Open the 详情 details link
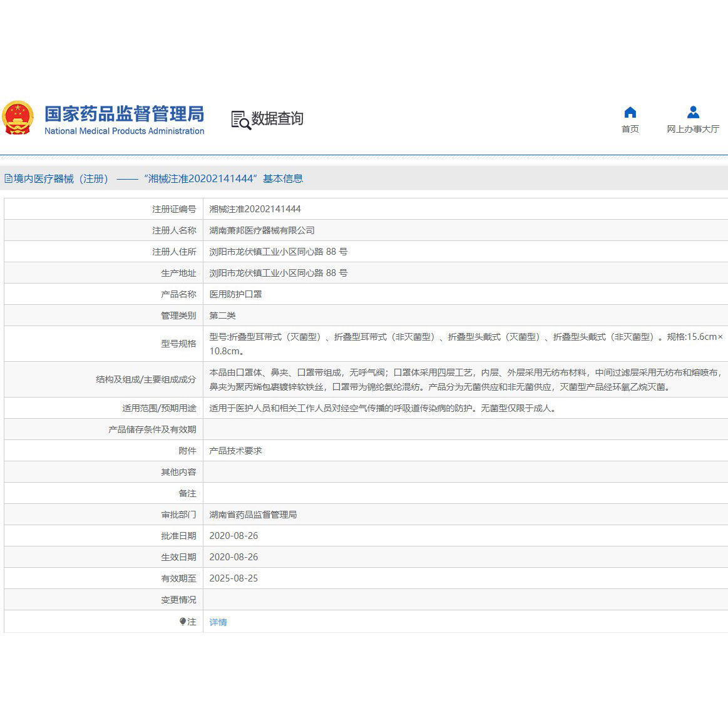This screenshot has height=728, width=728. [x=218, y=622]
